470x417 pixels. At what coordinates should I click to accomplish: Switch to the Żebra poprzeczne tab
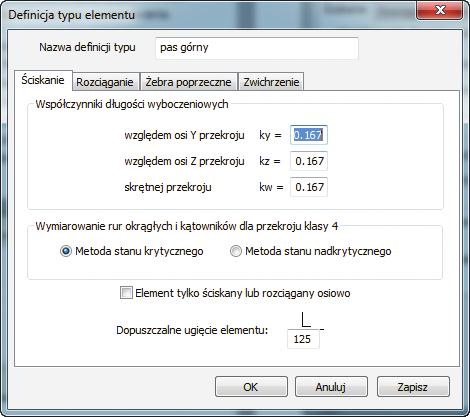188,82
